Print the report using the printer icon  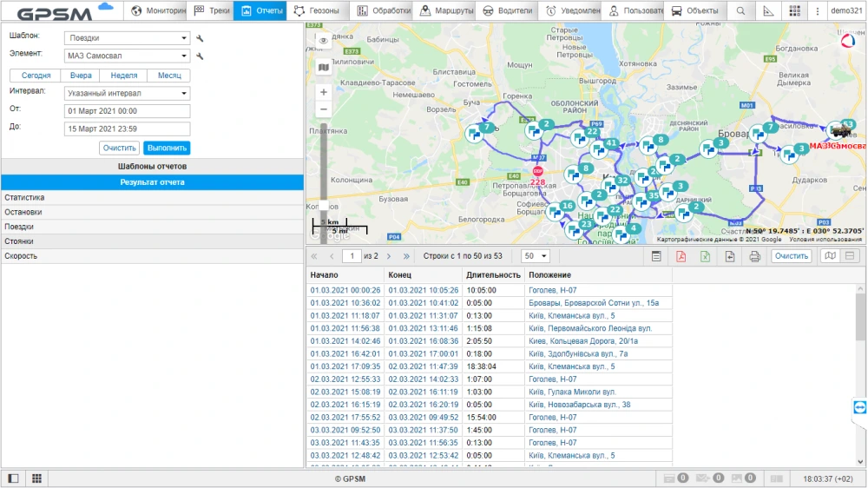754,256
